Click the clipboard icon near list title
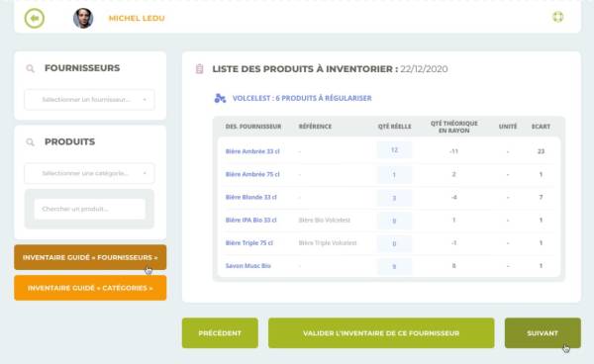 (x=199, y=69)
